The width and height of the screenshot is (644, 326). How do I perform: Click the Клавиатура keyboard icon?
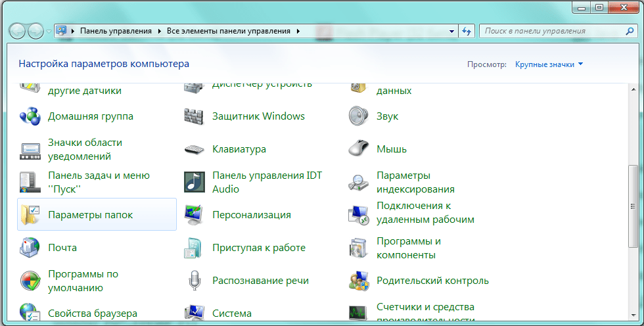[x=194, y=149]
